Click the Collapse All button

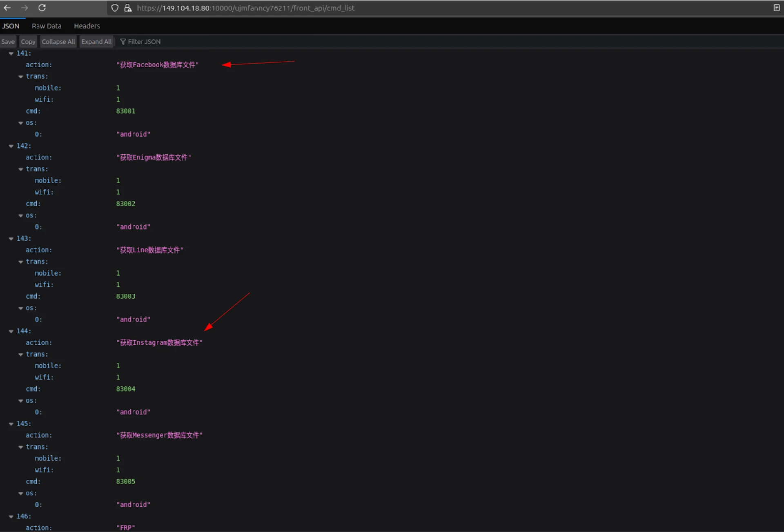tap(58, 42)
